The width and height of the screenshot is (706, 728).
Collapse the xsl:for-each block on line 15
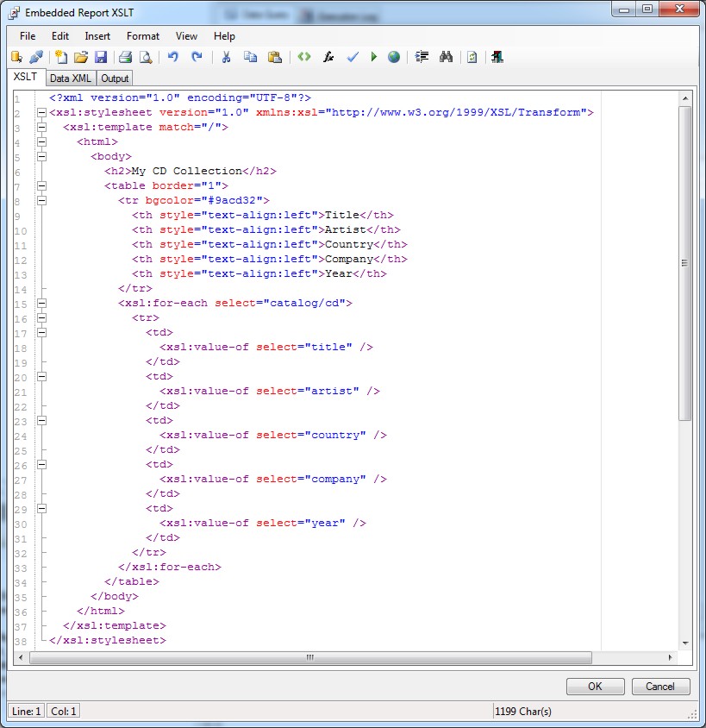pyautogui.click(x=41, y=304)
